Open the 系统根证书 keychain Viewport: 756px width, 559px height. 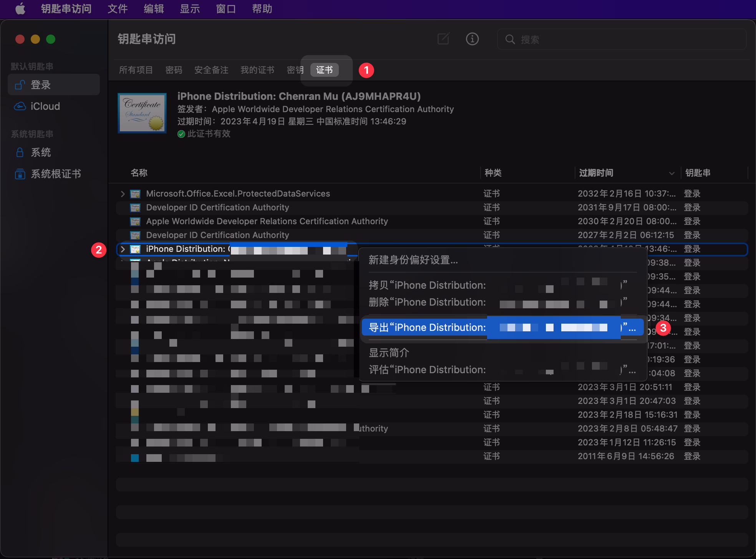click(x=56, y=174)
